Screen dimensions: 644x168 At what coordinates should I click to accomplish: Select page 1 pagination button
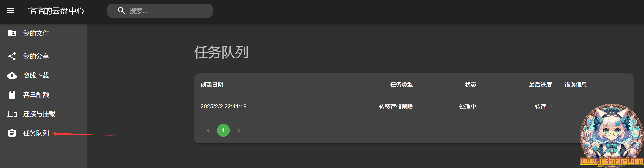(223, 130)
